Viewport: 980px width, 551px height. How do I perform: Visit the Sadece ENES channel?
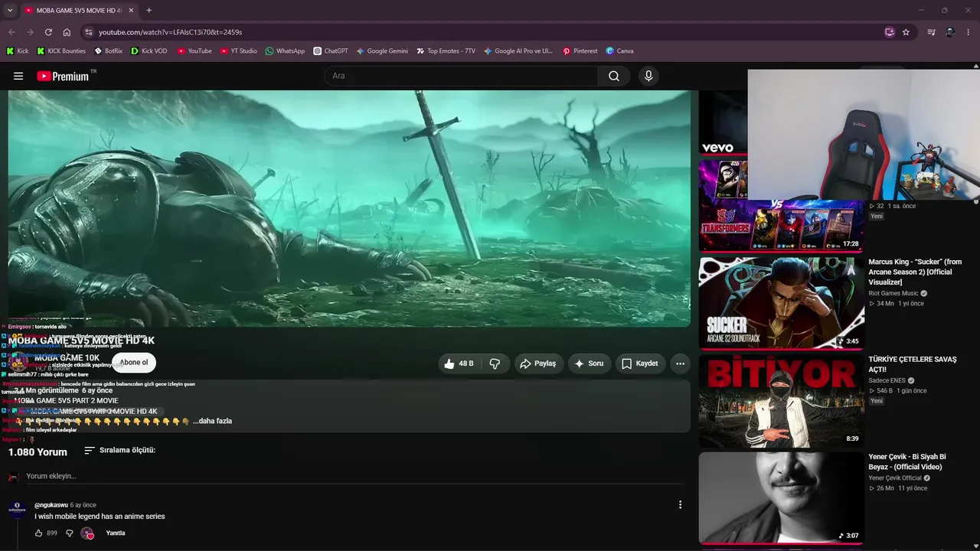(x=887, y=380)
